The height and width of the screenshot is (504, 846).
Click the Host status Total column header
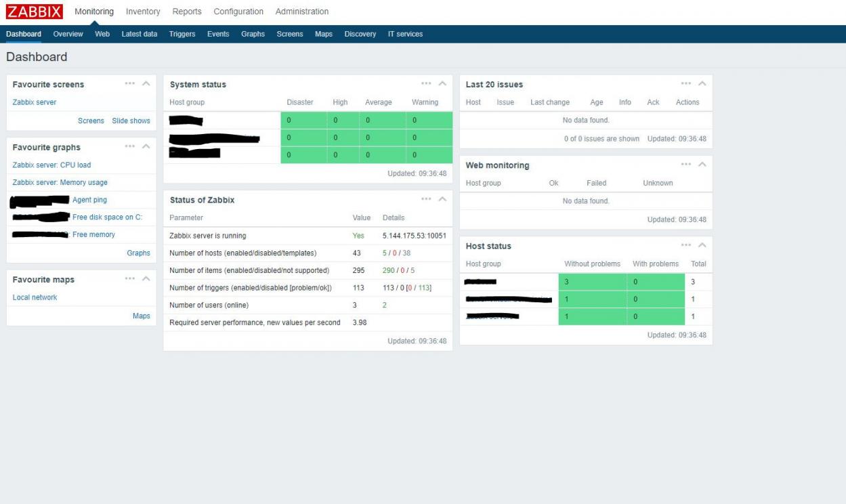point(698,264)
